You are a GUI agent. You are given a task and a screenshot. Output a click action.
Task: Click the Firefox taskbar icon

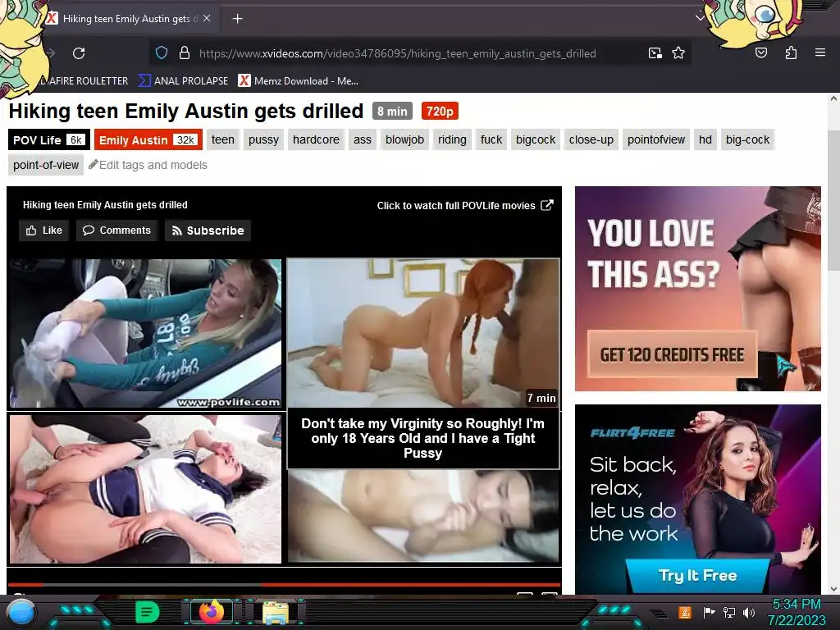211,612
